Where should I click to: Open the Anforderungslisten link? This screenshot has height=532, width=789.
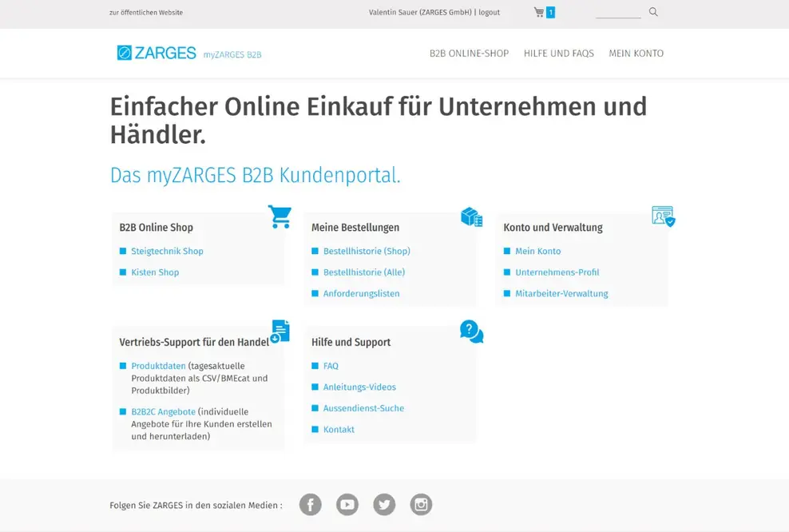click(361, 293)
